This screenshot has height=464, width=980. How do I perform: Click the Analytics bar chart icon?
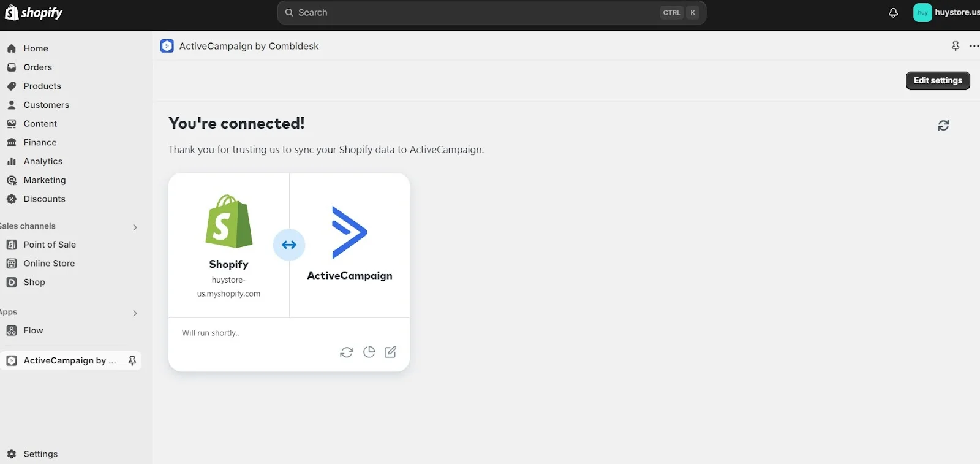[11, 161]
